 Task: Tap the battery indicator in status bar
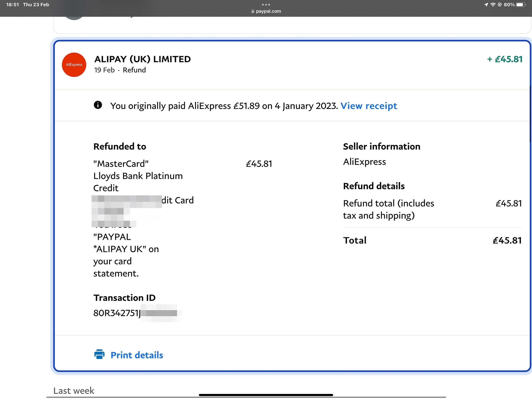pyautogui.click(x=521, y=5)
